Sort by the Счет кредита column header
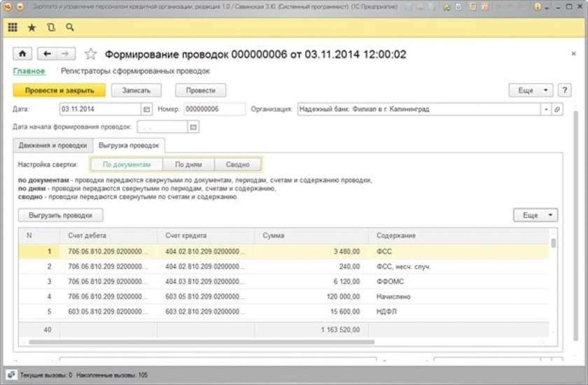 206,235
